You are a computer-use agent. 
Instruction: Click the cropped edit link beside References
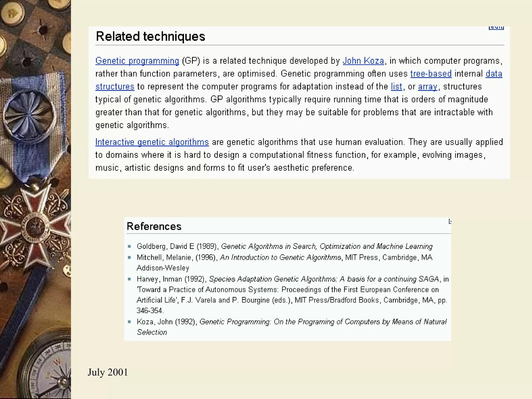click(x=450, y=221)
